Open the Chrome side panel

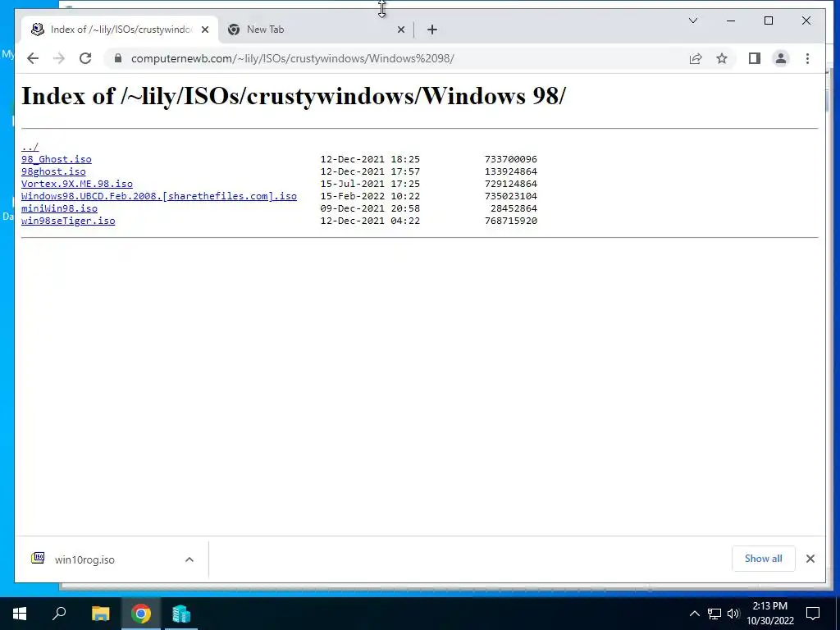point(755,58)
